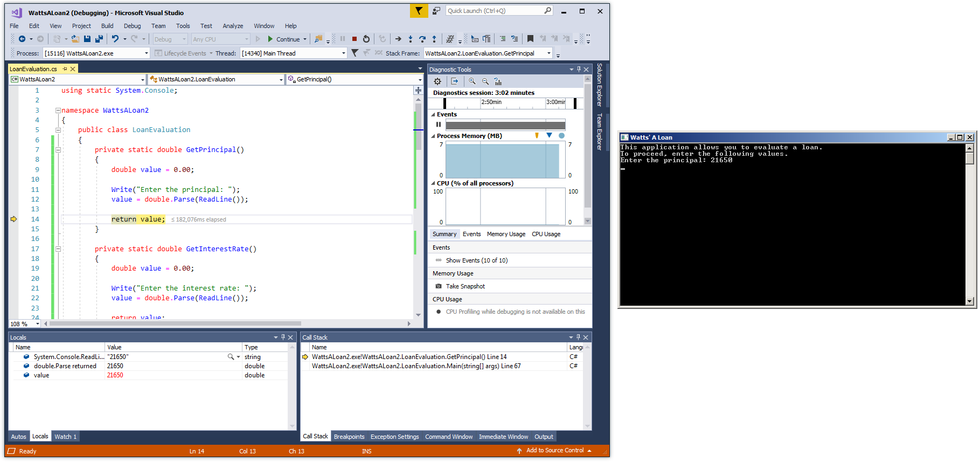Screen dimensions: 980x462
Task: Click the Take Snapshot camera icon
Action: pos(439,286)
